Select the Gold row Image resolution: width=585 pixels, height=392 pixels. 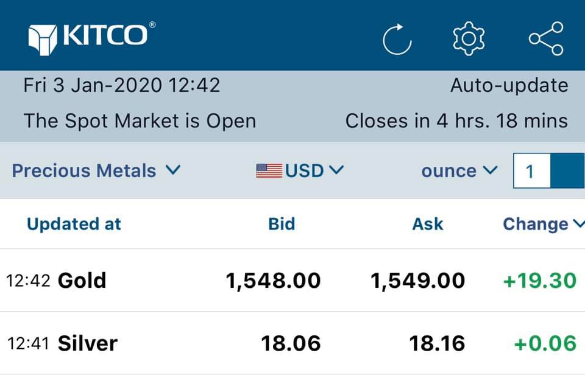tap(82, 281)
